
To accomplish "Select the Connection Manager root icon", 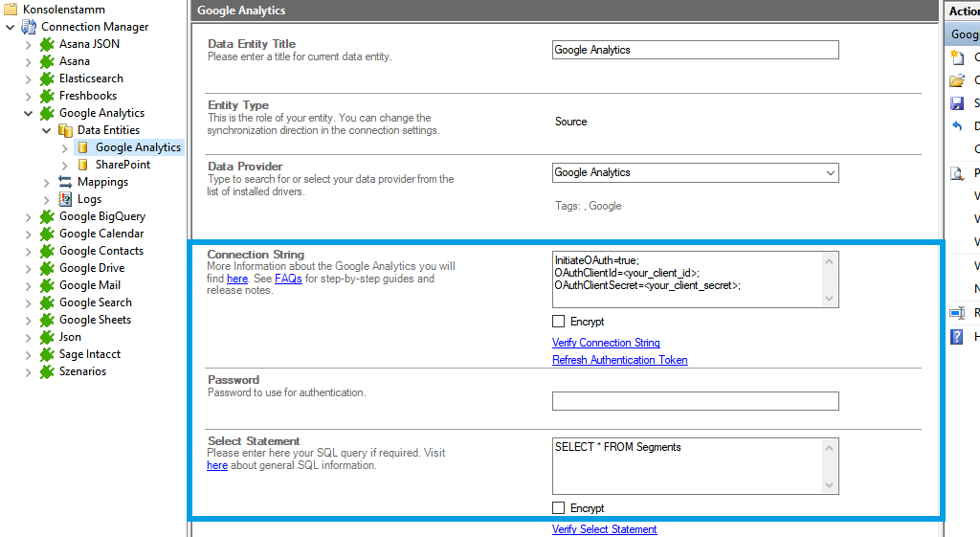I will click(29, 27).
